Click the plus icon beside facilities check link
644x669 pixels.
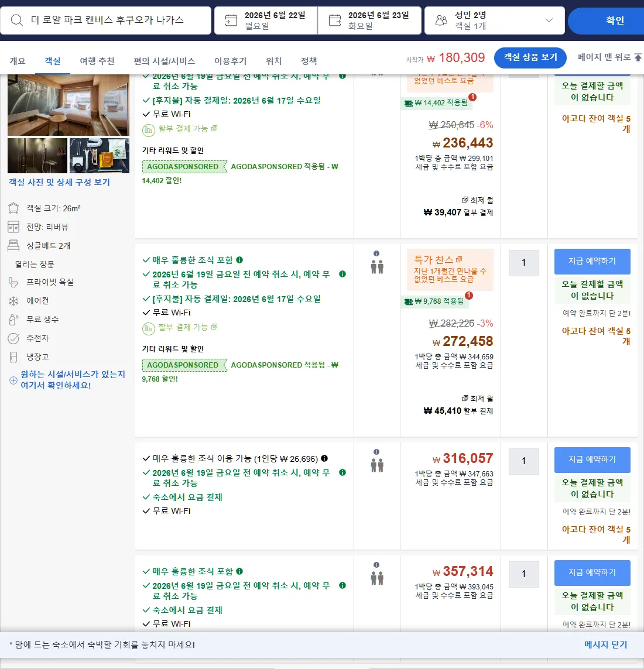pos(13,380)
